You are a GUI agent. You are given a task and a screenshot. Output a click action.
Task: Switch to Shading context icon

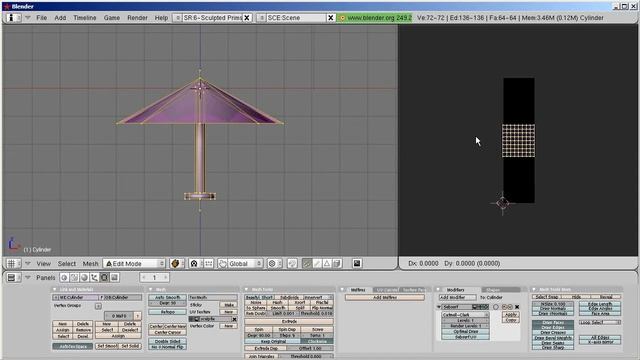coord(84,278)
